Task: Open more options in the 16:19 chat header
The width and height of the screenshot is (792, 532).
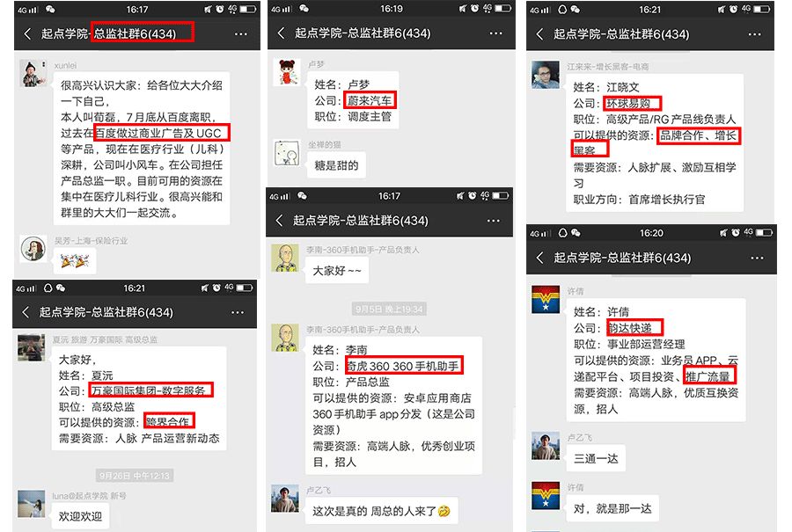Action: point(496,33)
